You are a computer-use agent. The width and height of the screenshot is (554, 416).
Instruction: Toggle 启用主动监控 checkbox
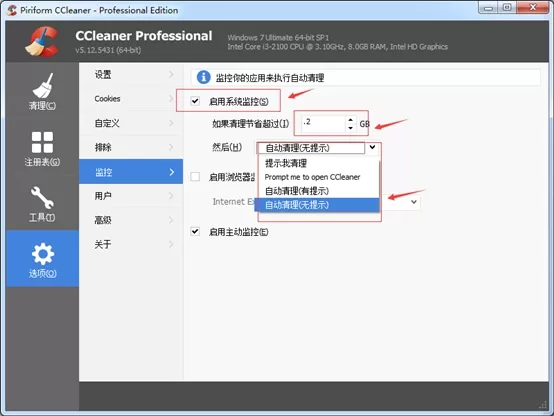(x=195, y=232)
